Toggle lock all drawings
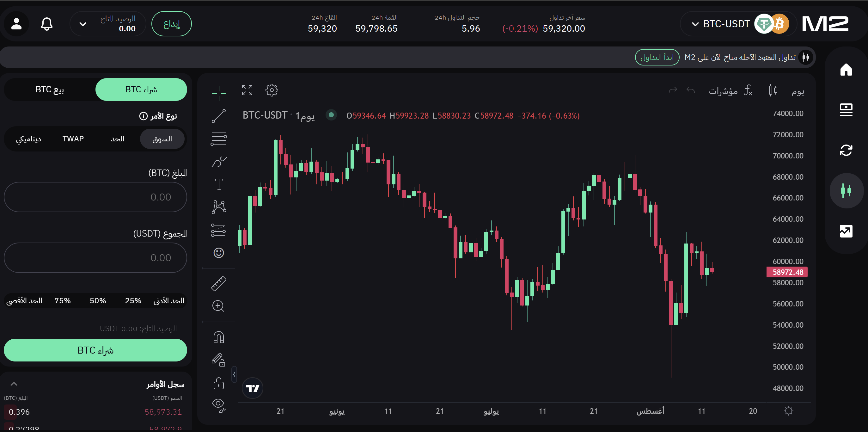The image size is (868, 432). (x=219, y=383)
